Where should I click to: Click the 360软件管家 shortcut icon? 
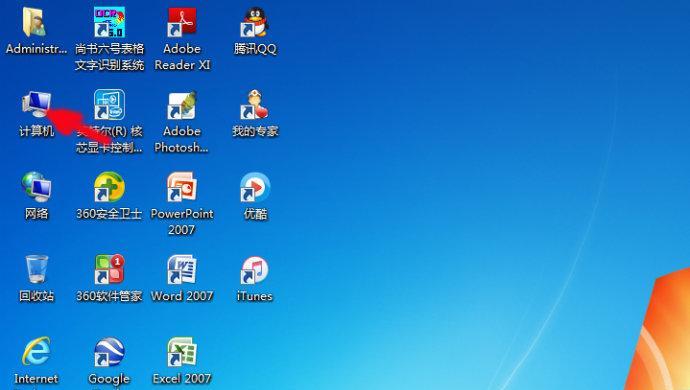click(x=109, y=269)
